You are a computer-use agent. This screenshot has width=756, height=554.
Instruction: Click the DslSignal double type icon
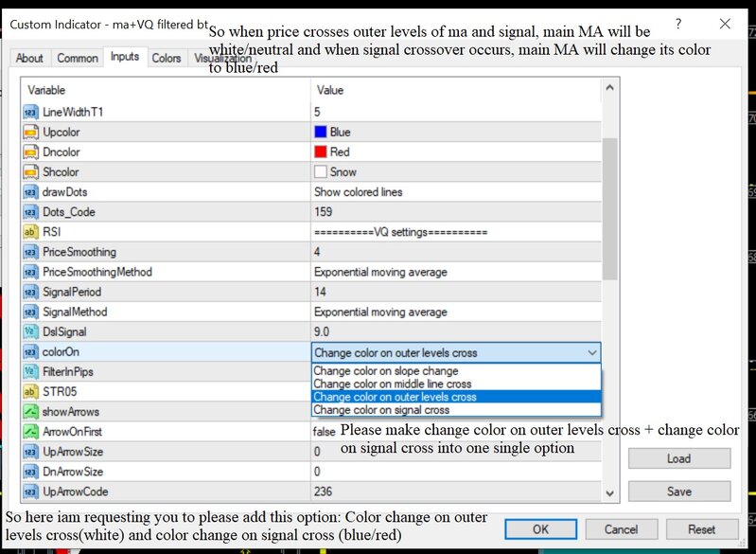29,331
